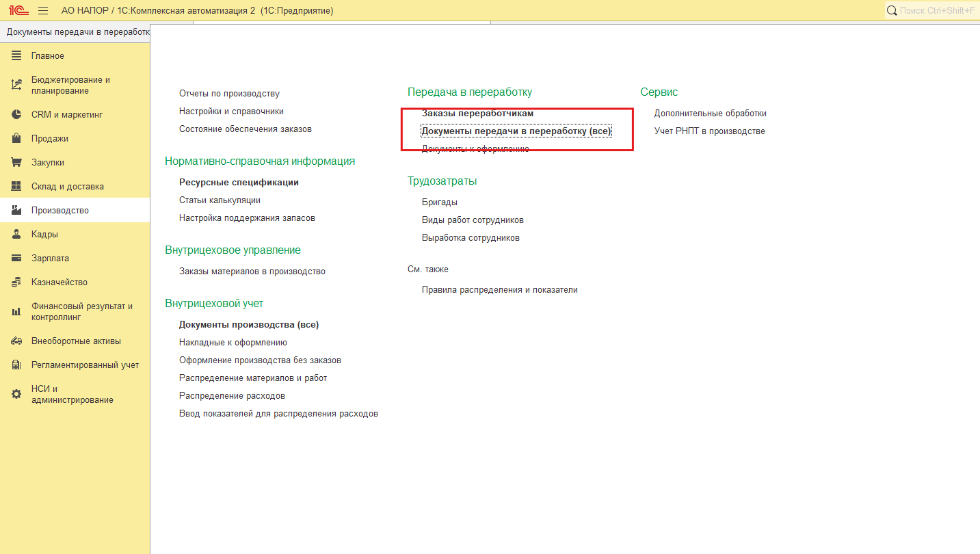Open Заказы переработчикам link
This screenshot has width=980, height=554.
pyautogui.click(x=477, y=114)
